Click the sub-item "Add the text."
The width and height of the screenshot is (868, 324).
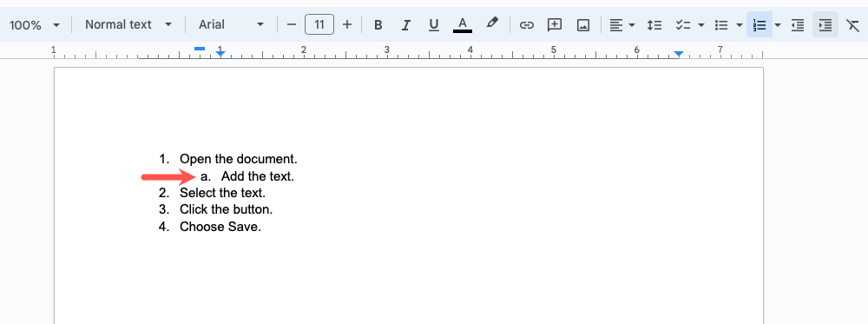coord(258,176)
